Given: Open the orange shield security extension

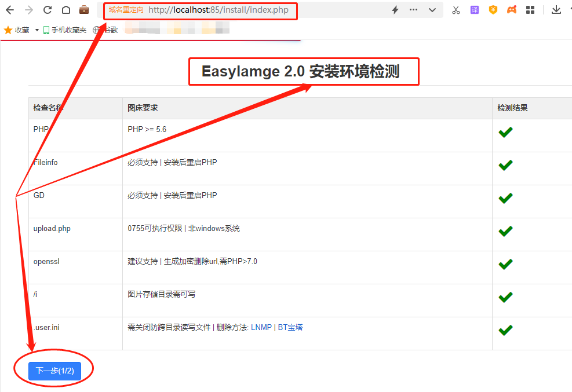Looking at the screenshot, I should (x=494, y=10).
